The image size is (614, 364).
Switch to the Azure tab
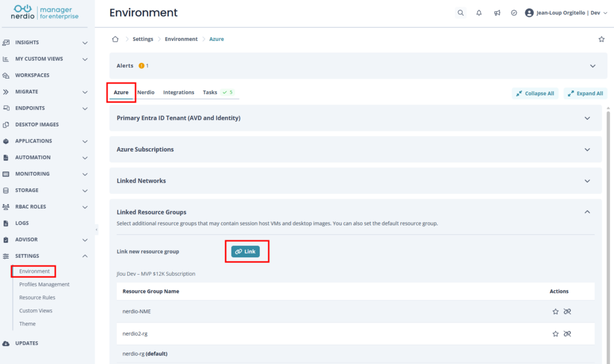click(121, 92)
